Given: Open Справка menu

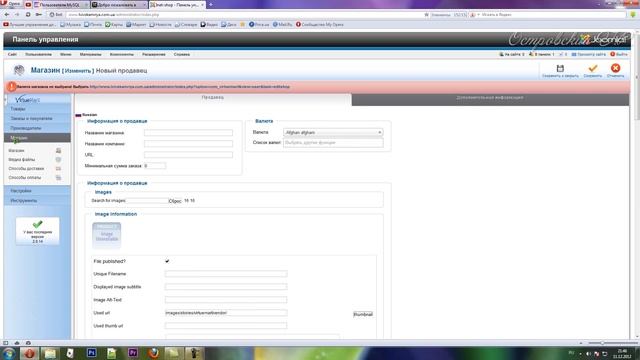Looking at the screenshot, I should pos(182,54).
